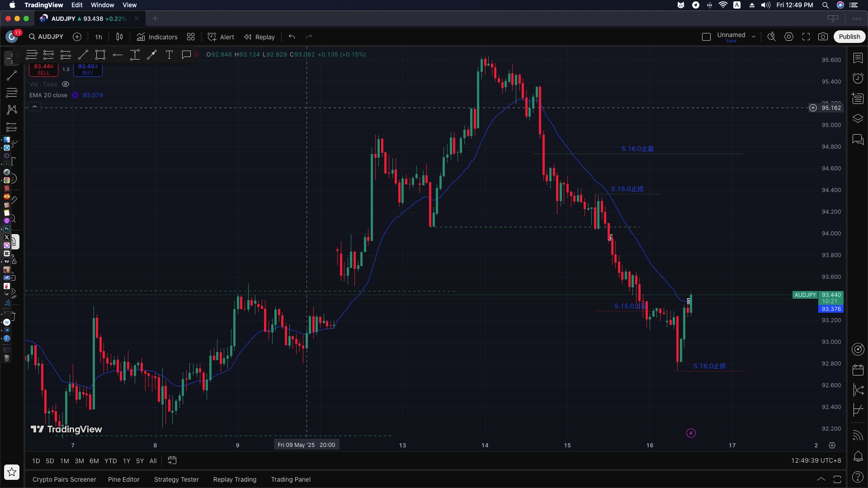Toggle Vol Ticks indicator visibility
The image size is (868, 488).
(66, 84)
